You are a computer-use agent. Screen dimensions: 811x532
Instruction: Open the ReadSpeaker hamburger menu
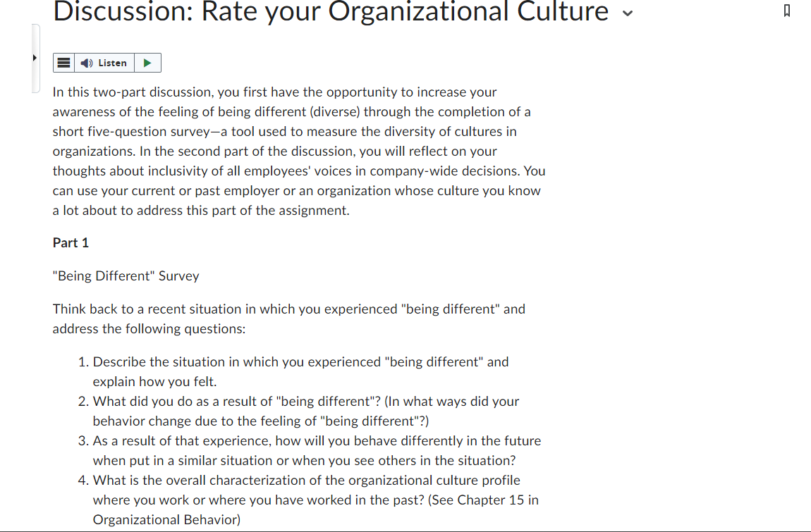tap(63, 63)
